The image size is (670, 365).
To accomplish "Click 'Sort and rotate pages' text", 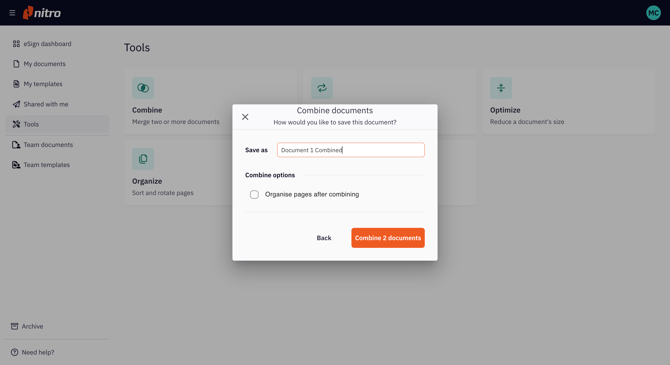I will [x=163, y=193].
